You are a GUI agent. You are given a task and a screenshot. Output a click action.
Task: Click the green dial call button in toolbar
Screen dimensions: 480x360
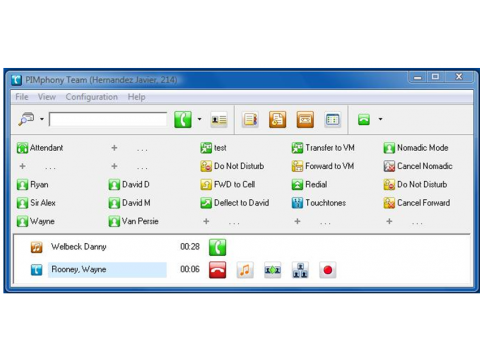[183, 119]
